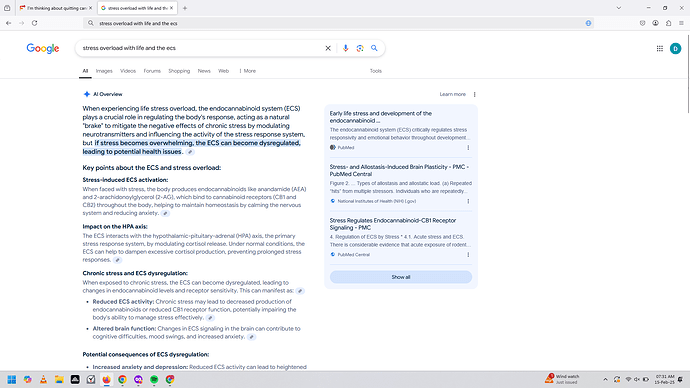Reload the current page
The image size is (690, 388).
click(x=34, y=23)
